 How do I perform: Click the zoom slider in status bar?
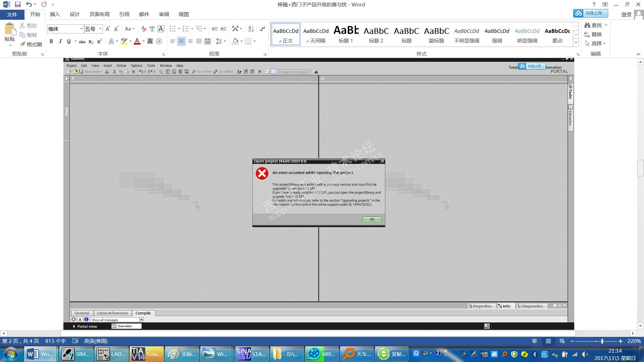pos(602,341)
